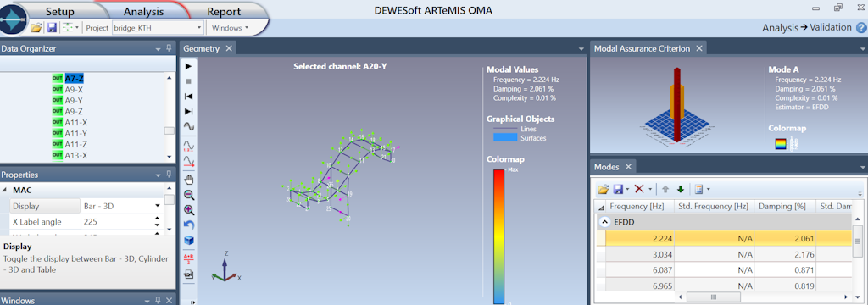868x305 pixels.
Task: Open the Modes save dropdown arrow
Action: (x=628, y=190)
